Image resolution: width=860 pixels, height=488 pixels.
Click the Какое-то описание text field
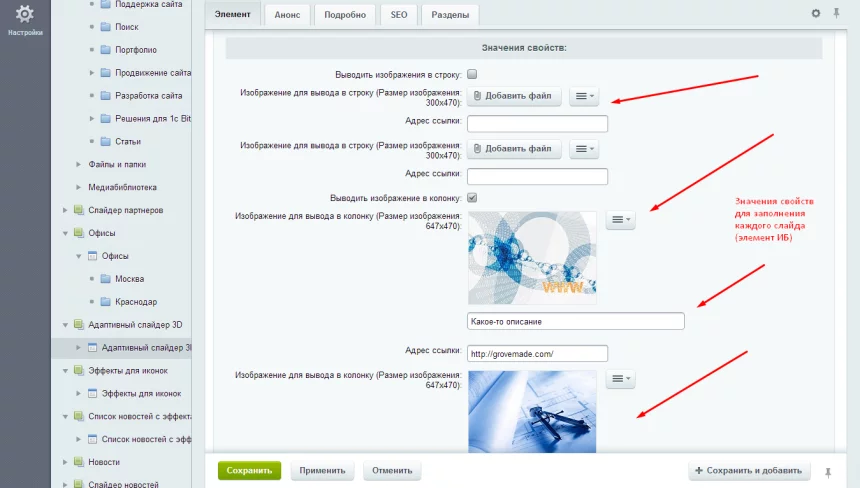[575, 321]
